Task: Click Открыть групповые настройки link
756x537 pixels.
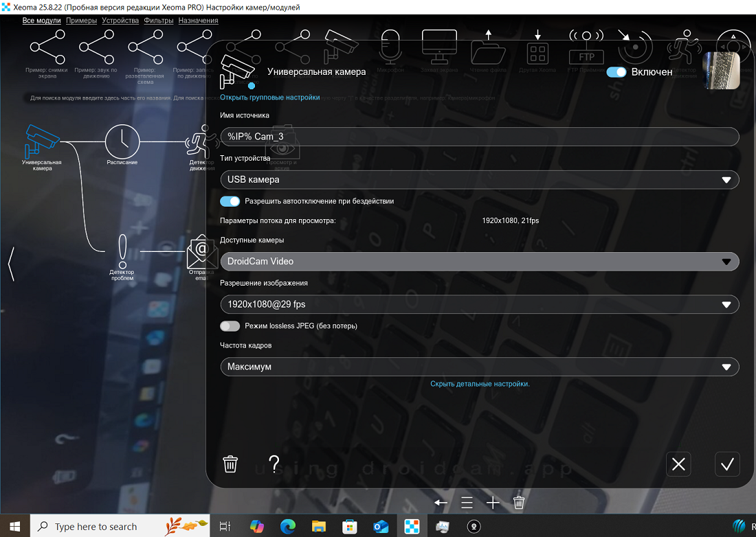Action: [269, 98]
